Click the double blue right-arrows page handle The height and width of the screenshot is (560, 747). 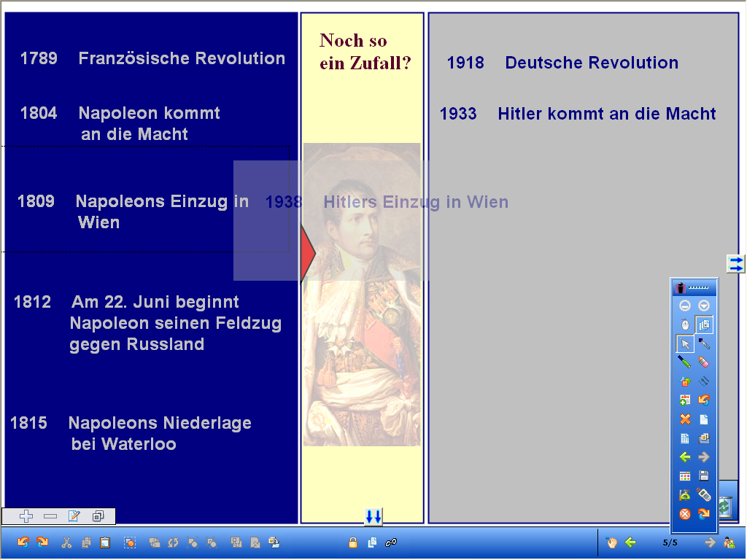(735, 263)
